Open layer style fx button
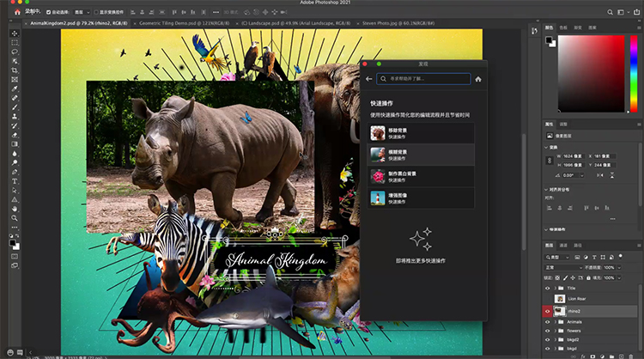The width and height of the screenshot is (644, 359). click(583, 356)
